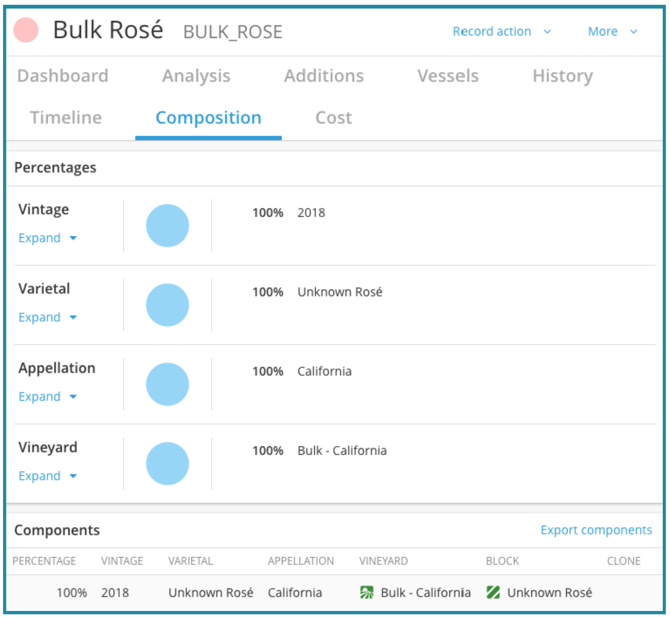This screenshot has width=670, height=617.
Task: Click the Export components link
Action: pos(596,530)
